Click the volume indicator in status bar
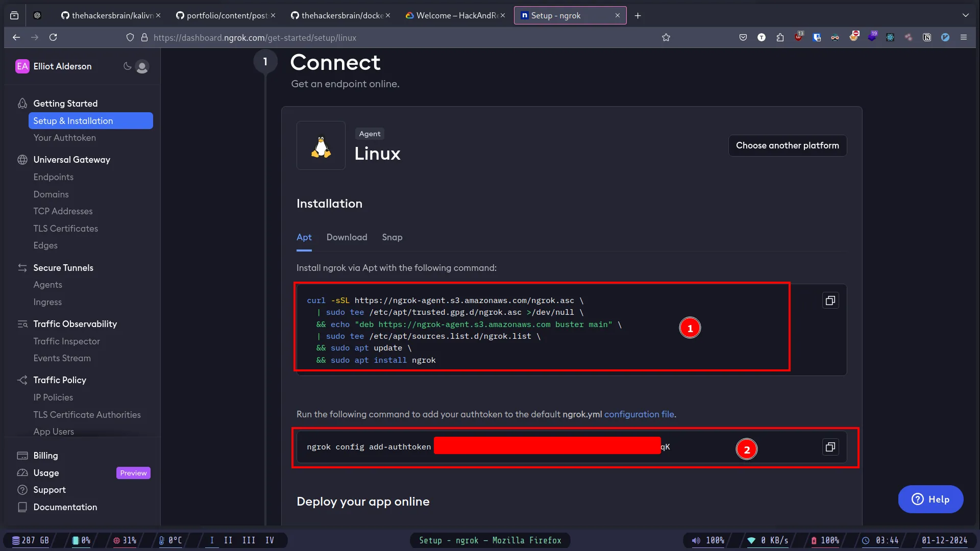Image resolution: width=980 pixels, height=551 pixels. 707,540
